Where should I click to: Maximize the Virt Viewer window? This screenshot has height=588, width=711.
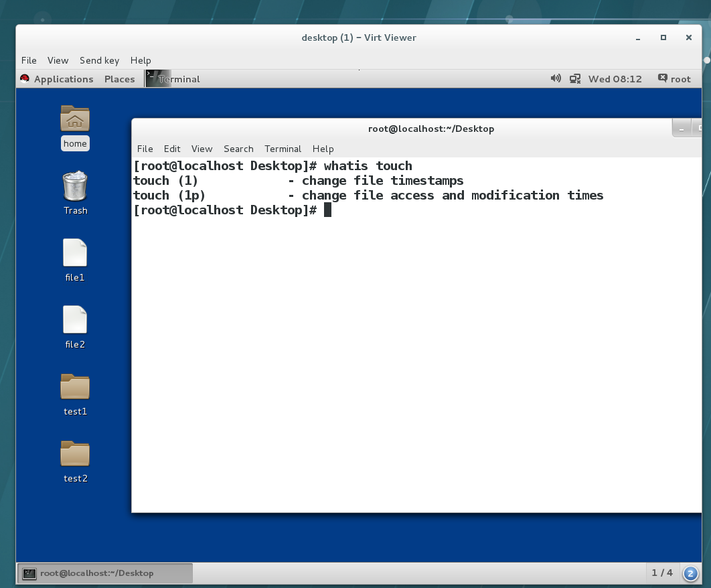click(663, 38)
